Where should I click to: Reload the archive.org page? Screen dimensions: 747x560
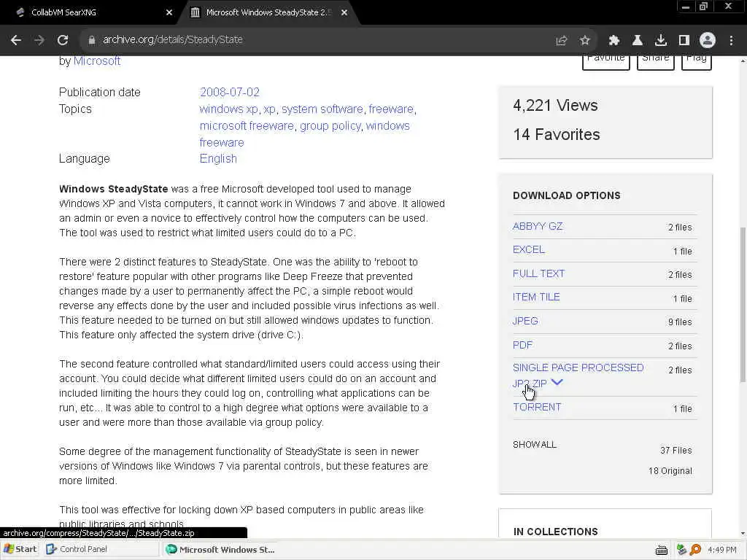point(63,40)
